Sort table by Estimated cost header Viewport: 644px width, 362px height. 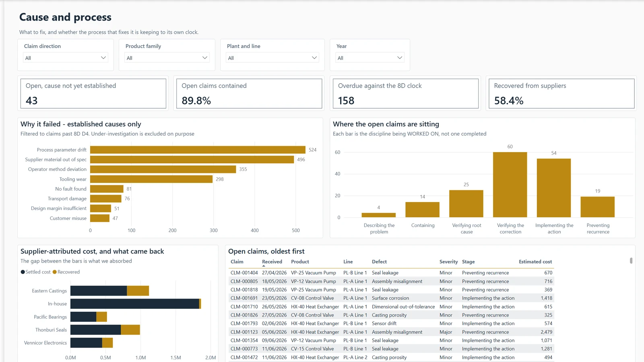(535, 262)
